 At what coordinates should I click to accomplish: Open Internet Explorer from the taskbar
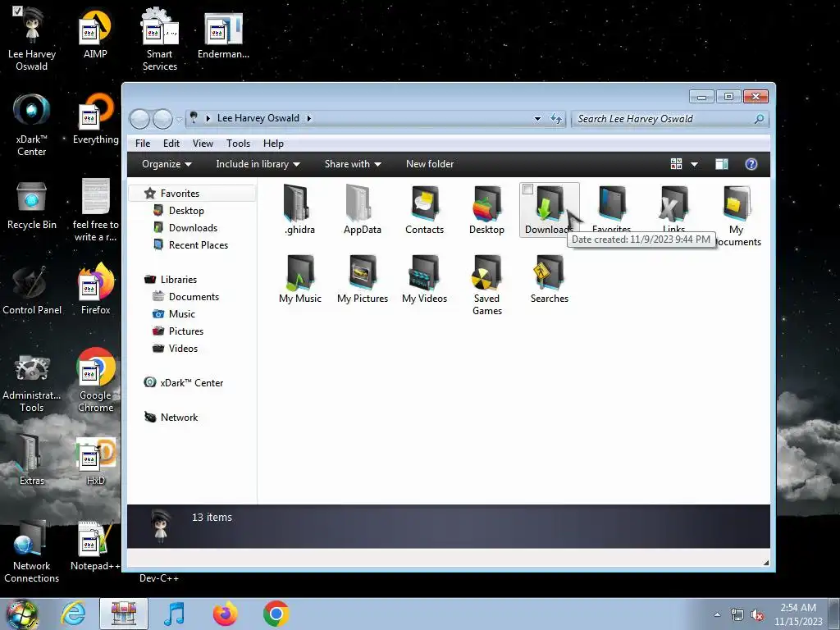[x=73, y=614]
